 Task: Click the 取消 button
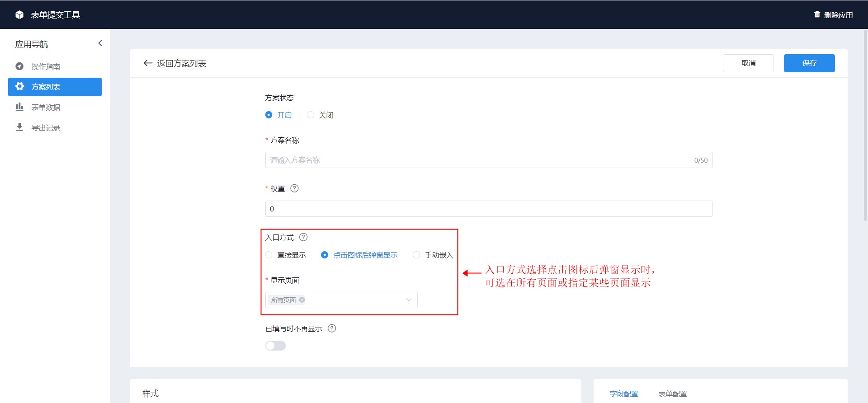point(748,63)
